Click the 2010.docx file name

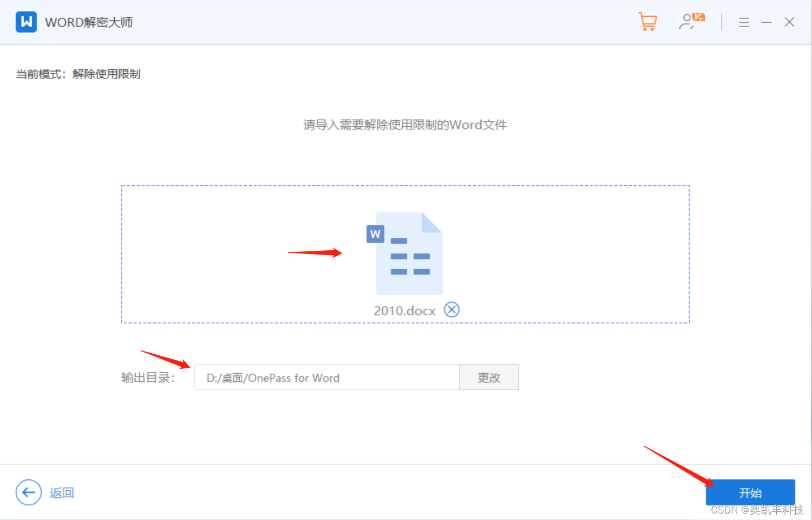[404, 311]
